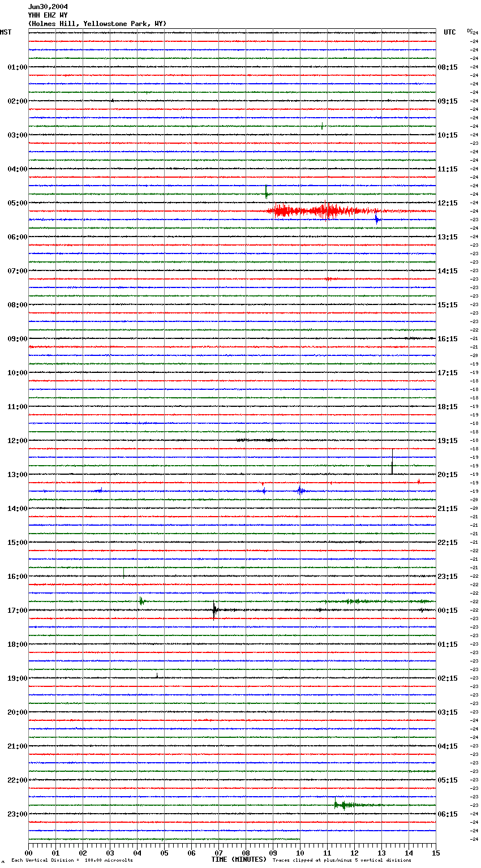
Task: Click the 14:15 UTC time label
Action: click(448, 271)
